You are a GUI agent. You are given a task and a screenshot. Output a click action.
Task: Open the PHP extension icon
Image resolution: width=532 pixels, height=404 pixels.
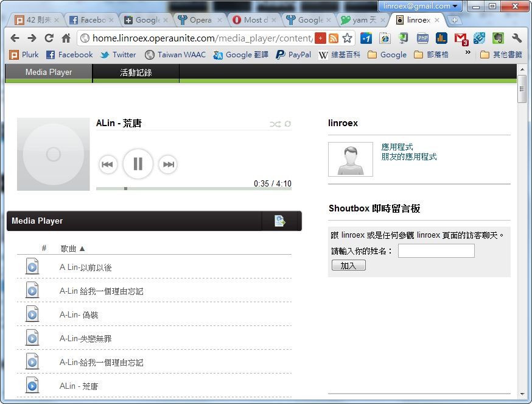point(422,38)
